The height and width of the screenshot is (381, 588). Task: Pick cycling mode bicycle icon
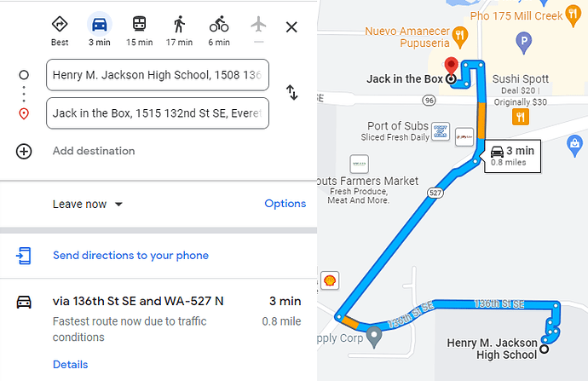pos(219,24)
